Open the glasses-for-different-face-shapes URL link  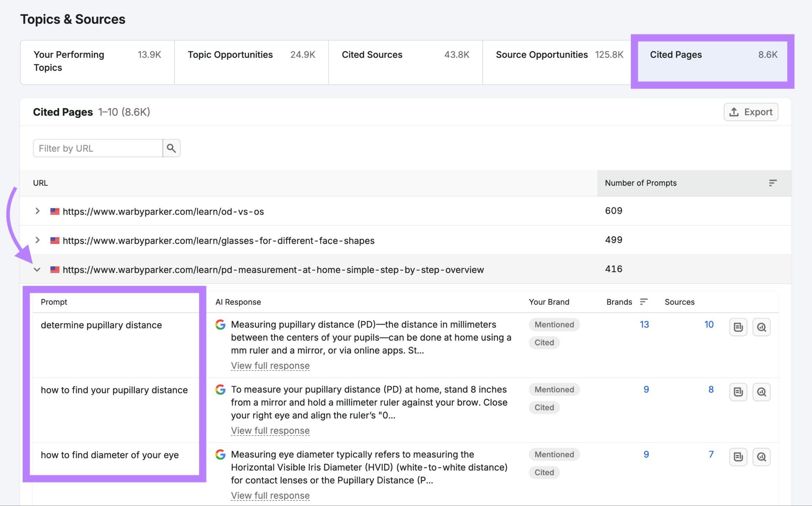[x=218, y=241]
